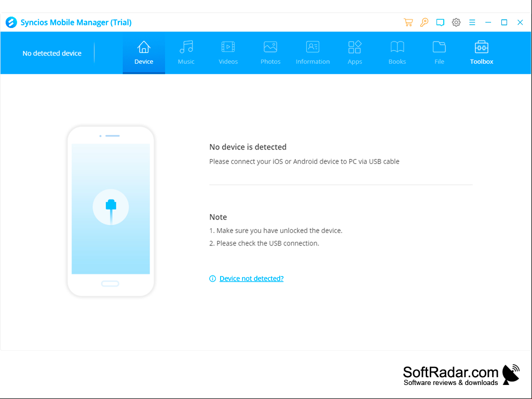
Task: Open the hamburger menu icon
Action: click(x=472, y=22)
